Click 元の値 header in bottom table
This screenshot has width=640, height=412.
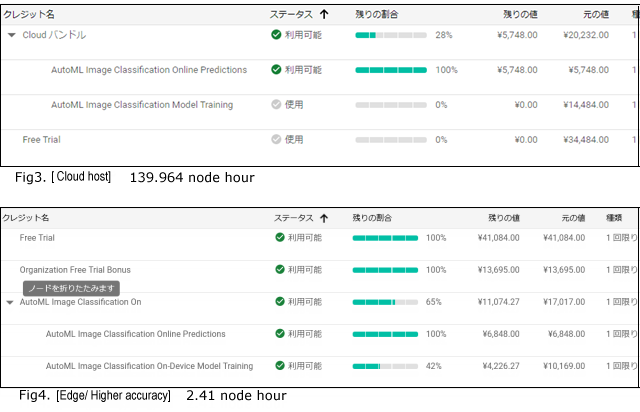(x=573, y=218)
